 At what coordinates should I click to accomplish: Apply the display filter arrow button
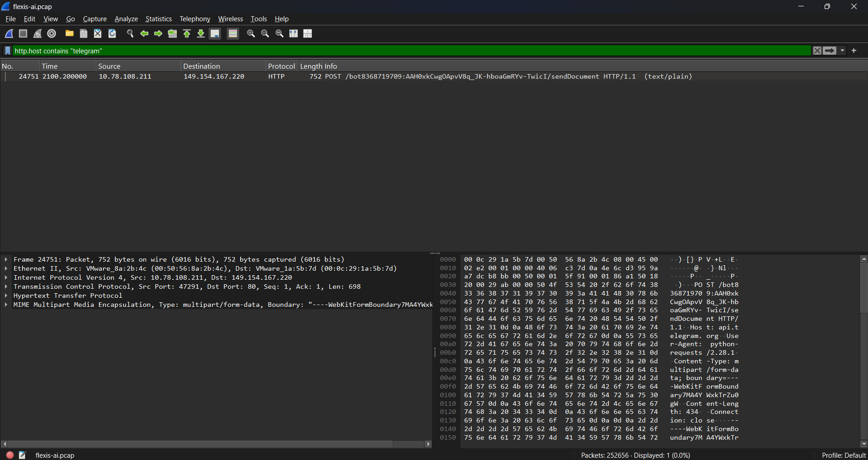point(830,51)
